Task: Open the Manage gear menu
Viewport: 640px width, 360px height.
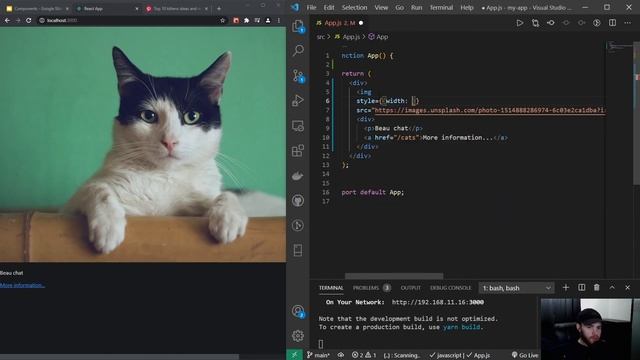Action: (x=298, y=336)
